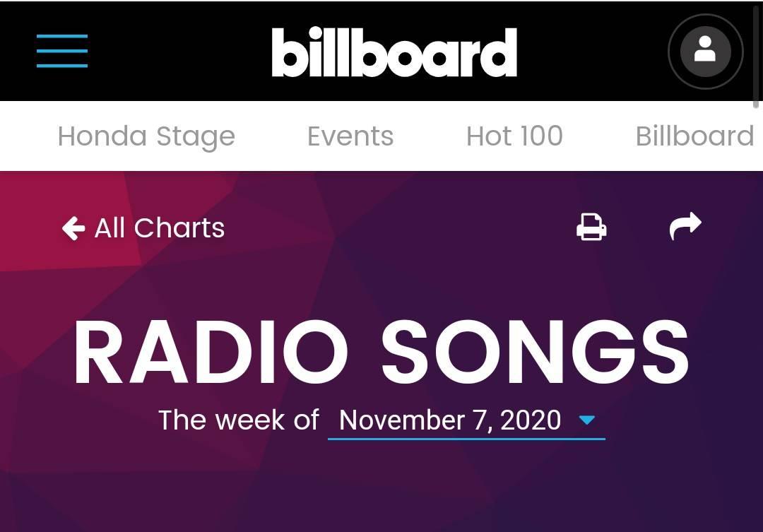The width and height of the screenshot is (763, 532).
Task: Click the left arrow beside All Charts
Action: point(73,227)
